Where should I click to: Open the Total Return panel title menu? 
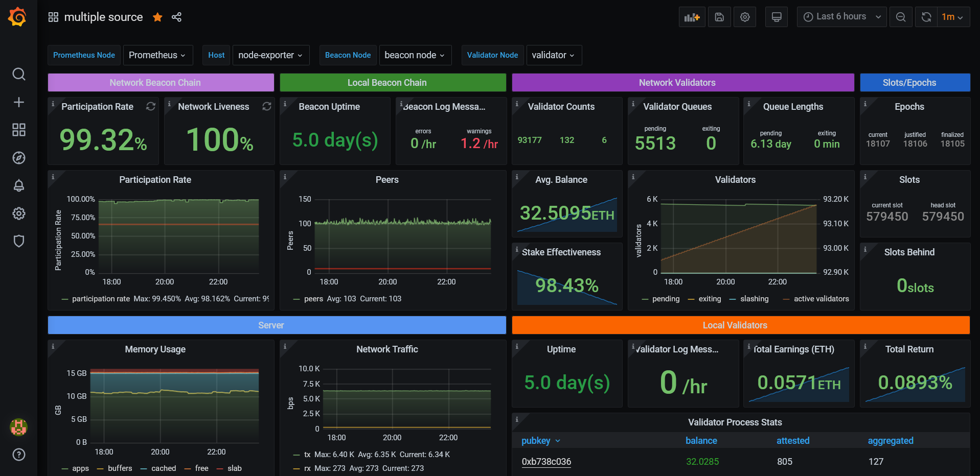coord(909,349)
